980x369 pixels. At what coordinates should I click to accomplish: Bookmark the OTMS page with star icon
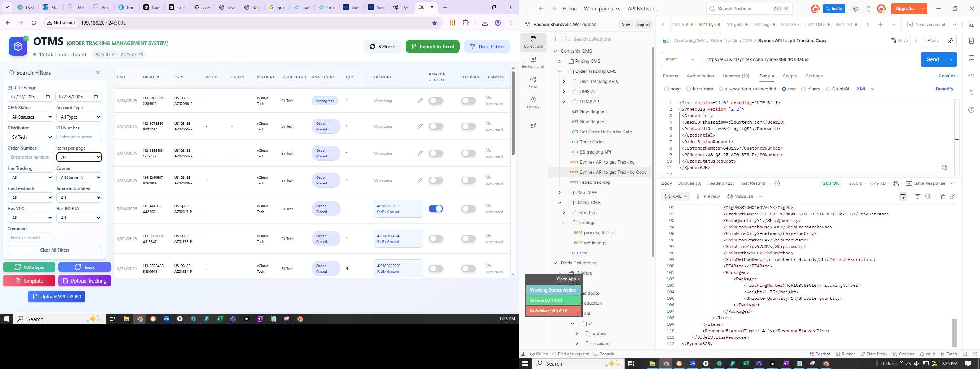[435, 23]
